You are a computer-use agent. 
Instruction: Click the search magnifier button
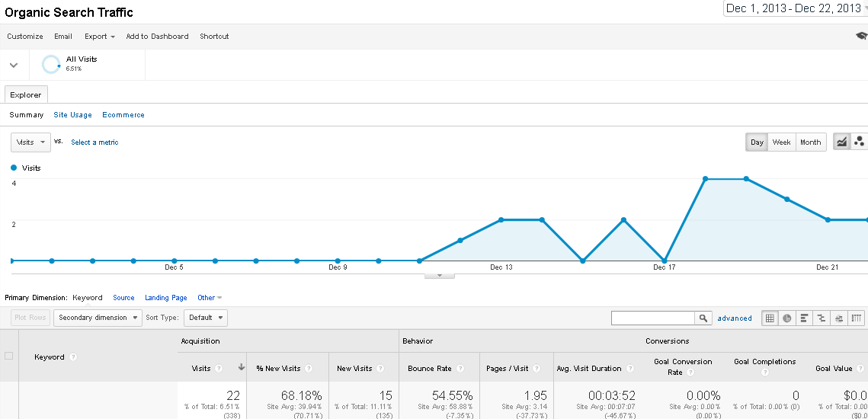pos(703,318)
